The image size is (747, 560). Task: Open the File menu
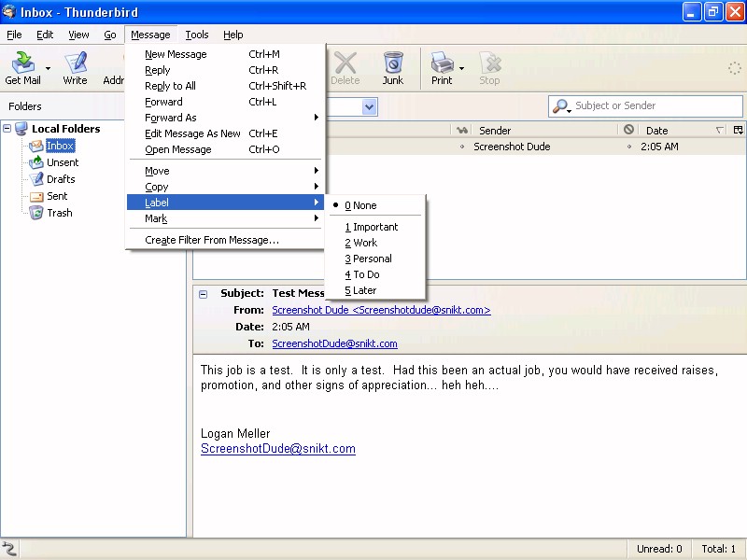pos(14,35)
